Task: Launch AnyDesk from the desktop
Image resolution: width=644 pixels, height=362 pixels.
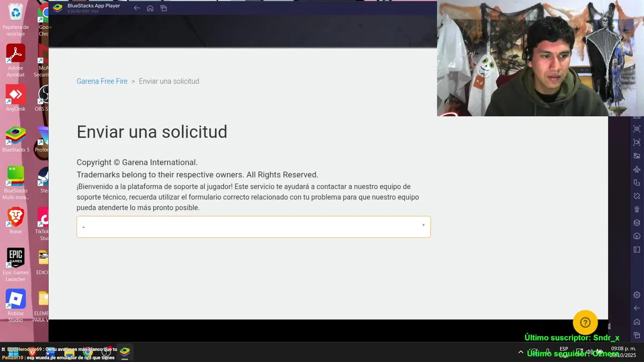Action: click(x=16, y=98)
